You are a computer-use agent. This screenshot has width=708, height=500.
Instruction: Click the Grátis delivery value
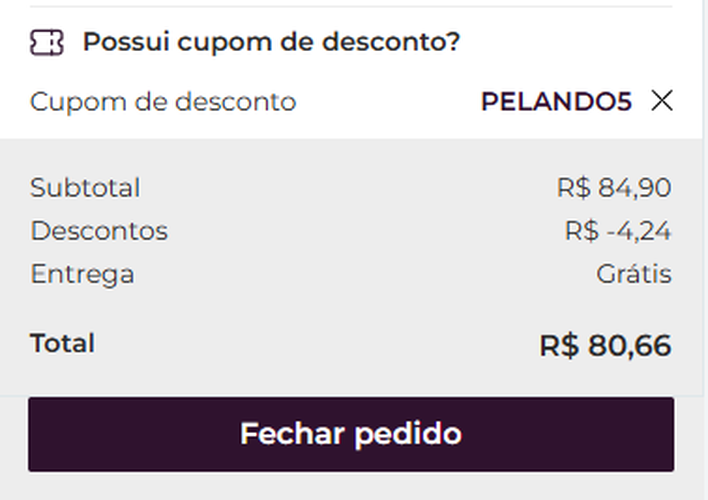click(x=634, y=274)
